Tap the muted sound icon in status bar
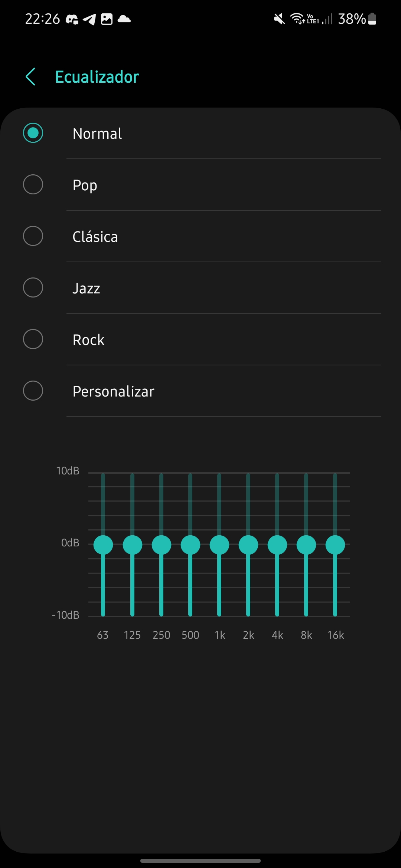 click(279, 19)
